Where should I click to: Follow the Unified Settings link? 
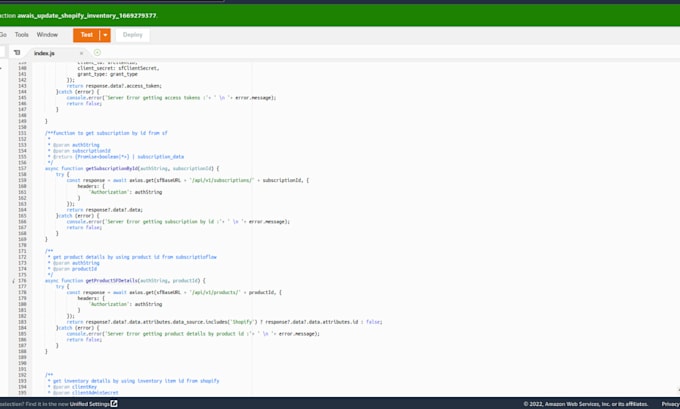tap(89, 404)
